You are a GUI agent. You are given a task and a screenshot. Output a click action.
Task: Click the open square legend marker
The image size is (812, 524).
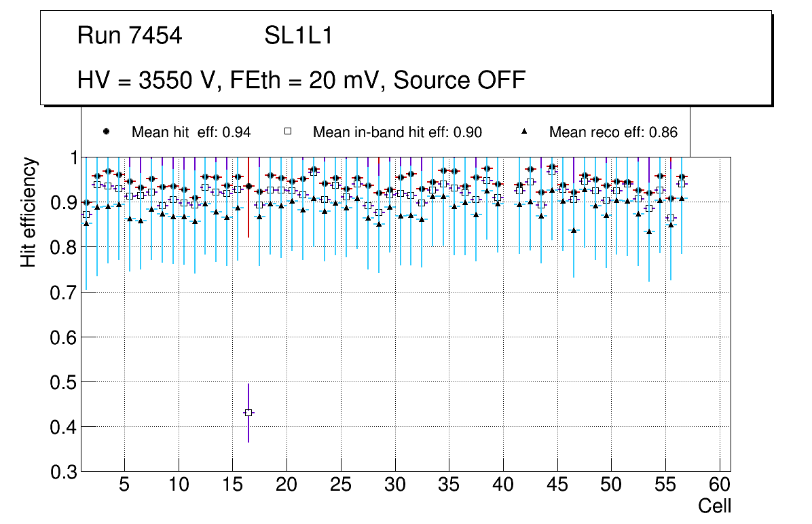pos(287,132)
